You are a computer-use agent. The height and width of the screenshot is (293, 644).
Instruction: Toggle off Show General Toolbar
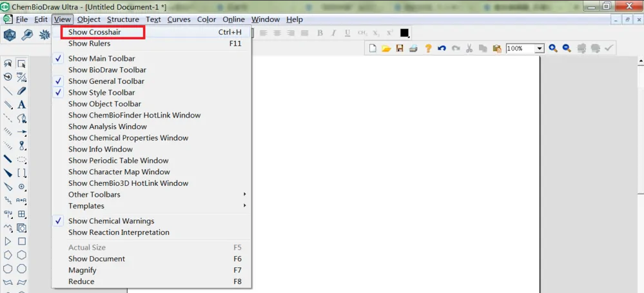[x=106, y=81]
